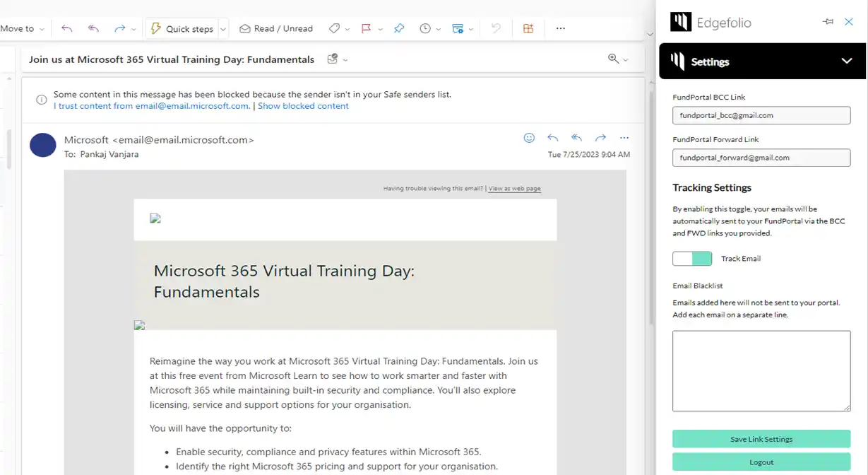Mark message as Read / Unread

point(276,28)
